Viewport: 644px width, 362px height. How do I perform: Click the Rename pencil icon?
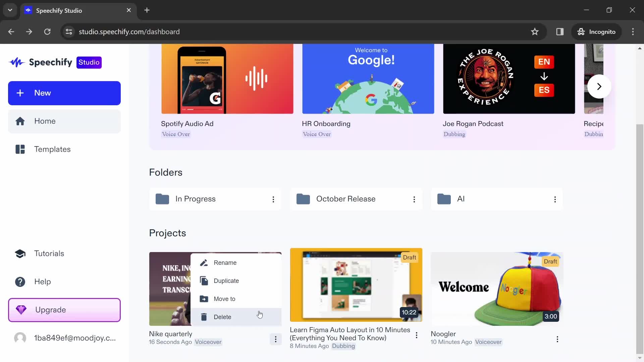[x=204, y=263]
